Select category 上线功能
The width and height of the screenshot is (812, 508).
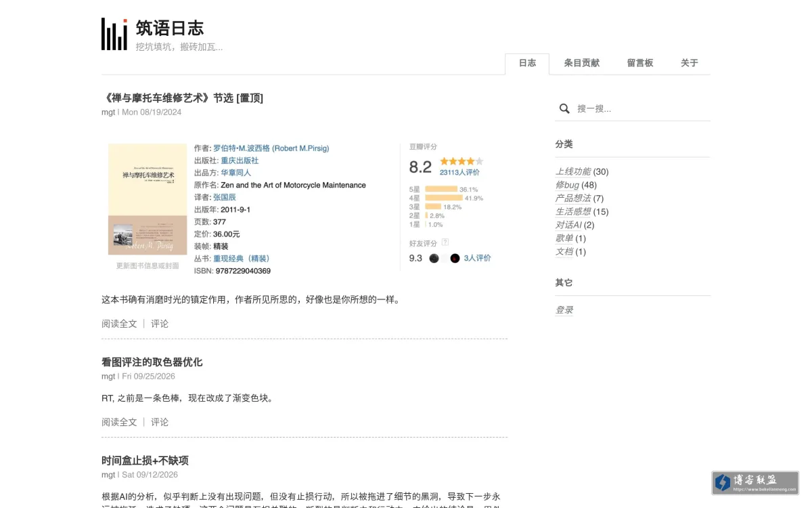click(573, 171)
